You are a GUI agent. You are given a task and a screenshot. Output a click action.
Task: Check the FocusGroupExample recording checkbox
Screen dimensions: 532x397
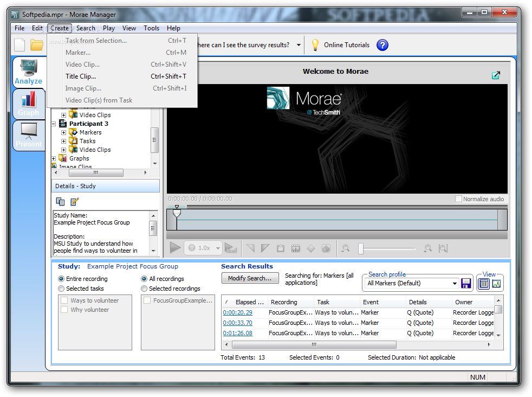147,300
